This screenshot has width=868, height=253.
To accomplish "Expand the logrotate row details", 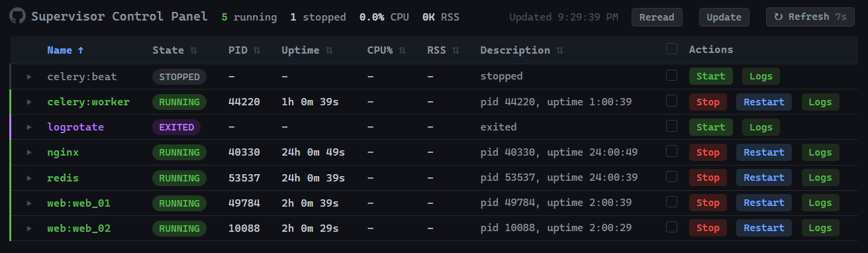I will 29,127.
